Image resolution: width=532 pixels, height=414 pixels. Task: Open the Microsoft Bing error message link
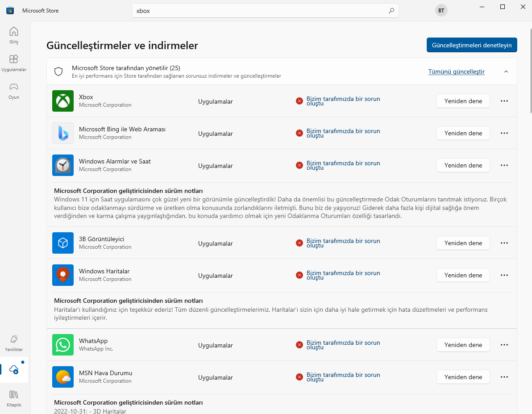pos(343,133)
